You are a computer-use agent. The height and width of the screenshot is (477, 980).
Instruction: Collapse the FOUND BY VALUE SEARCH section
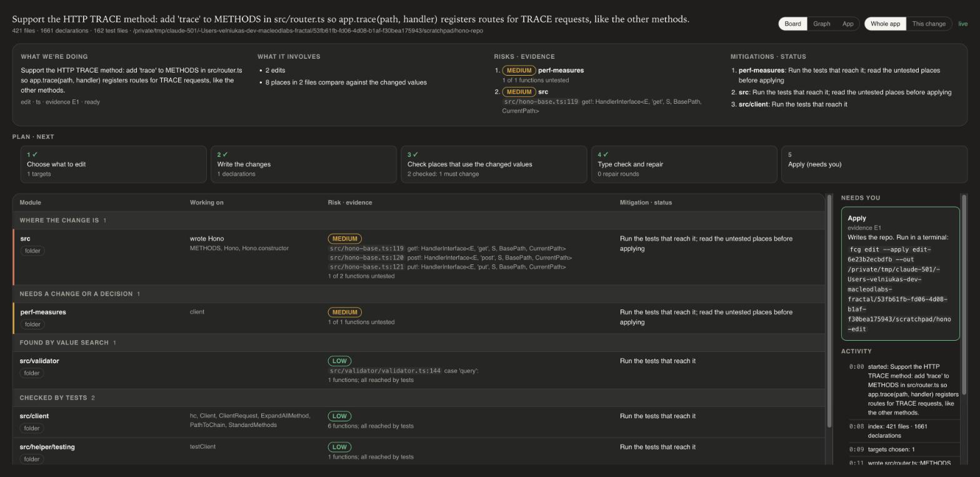click(x=419, y=343)
